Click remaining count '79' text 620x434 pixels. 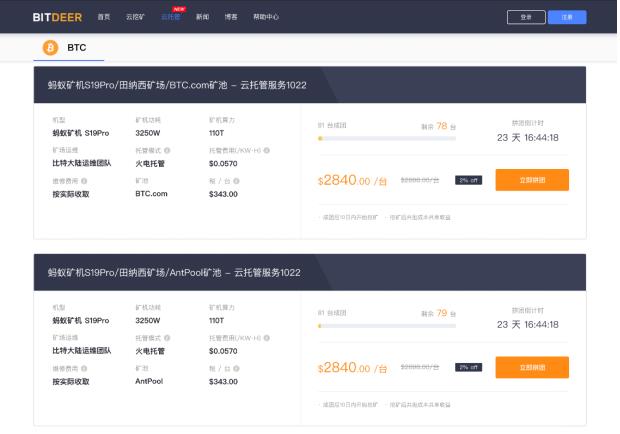(x=442, y=313)
